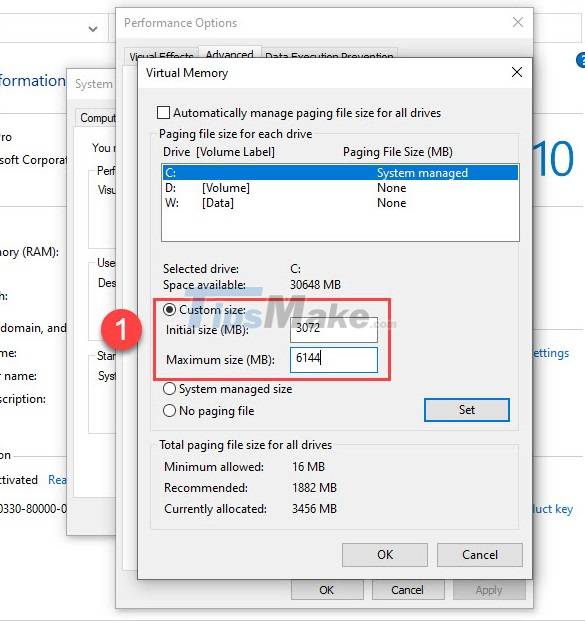
Task: Click Cancel in Performance Options window
Action: (408, 590)
